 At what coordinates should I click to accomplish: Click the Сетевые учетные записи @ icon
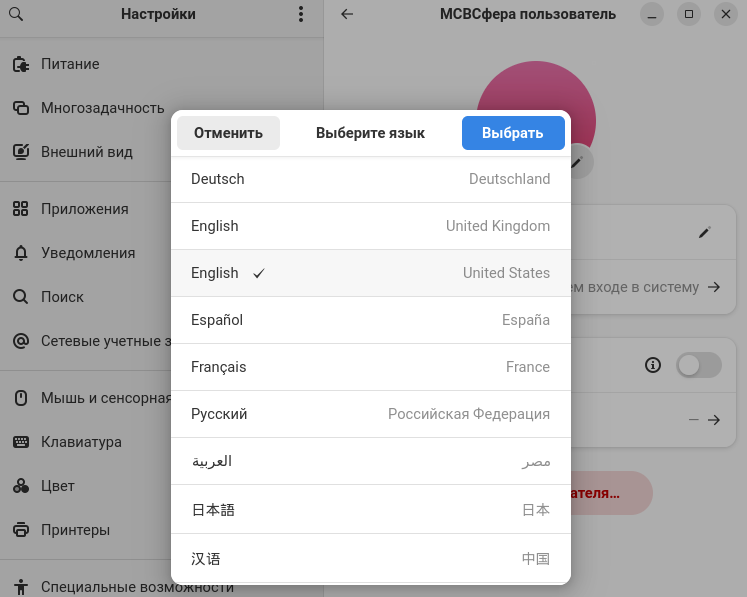(x=20, y=341)
